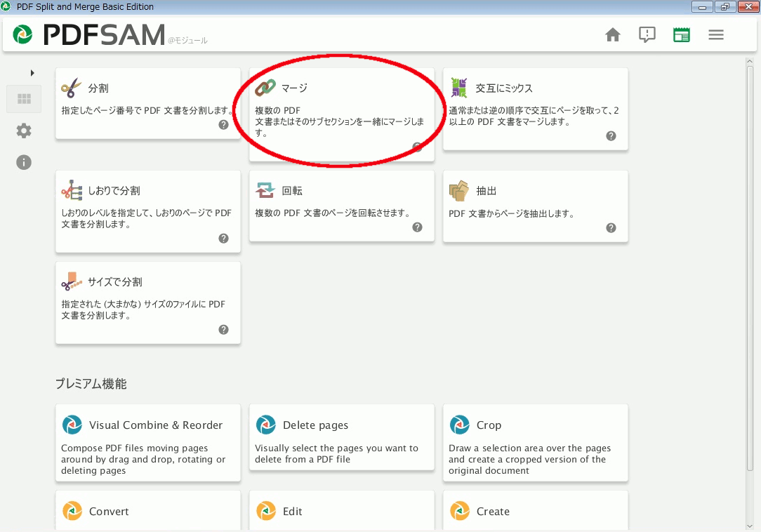Click the scissors icon of 分割
Viewport: 761px width, 532px height.
[72, 88]
